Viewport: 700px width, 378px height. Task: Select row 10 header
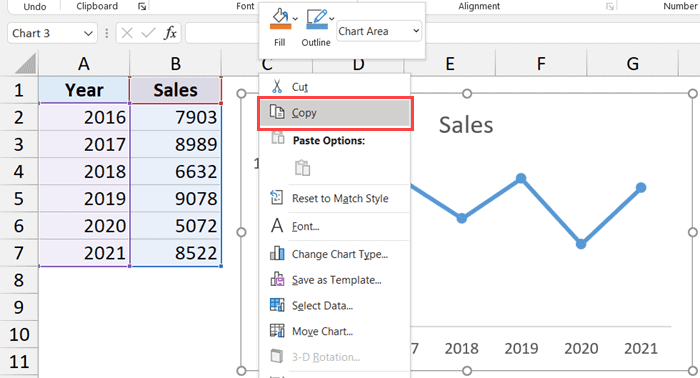19,335
